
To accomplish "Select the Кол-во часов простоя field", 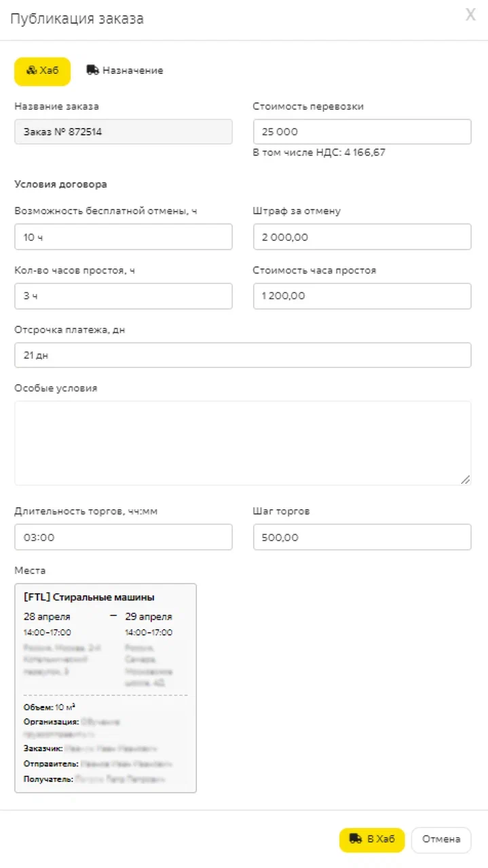I will pos(123,296).
